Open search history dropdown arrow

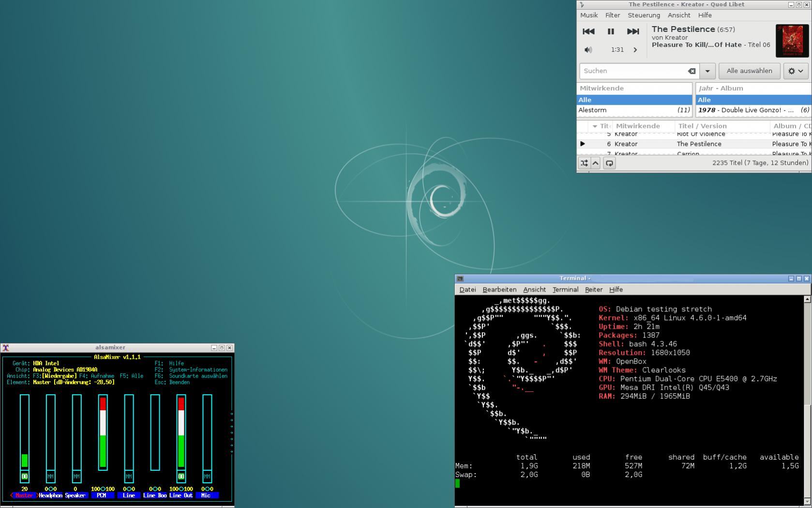707,71
